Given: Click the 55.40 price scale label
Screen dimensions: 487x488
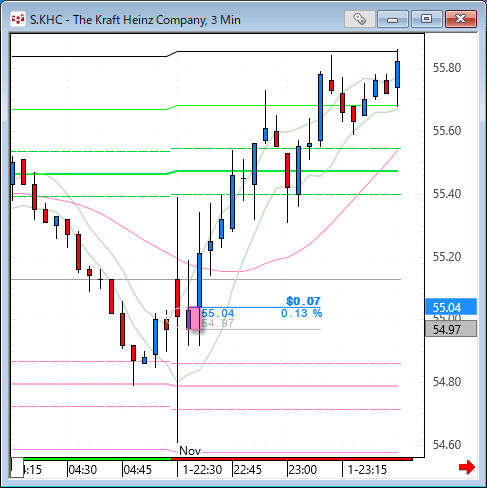Looking at the screenshot, I should coord(447,194).
